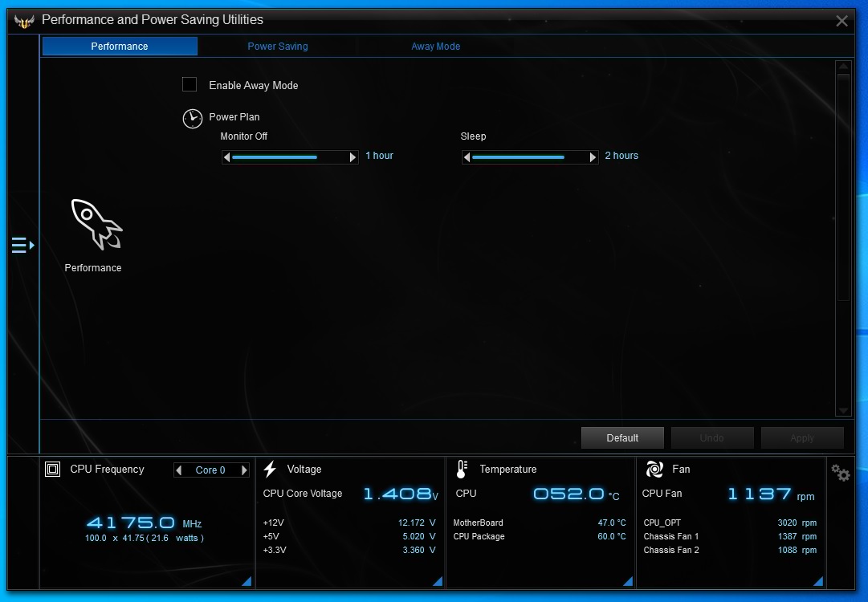Switch to the Power Saving tab
The image size is (868, 602).
pos(278,47)
